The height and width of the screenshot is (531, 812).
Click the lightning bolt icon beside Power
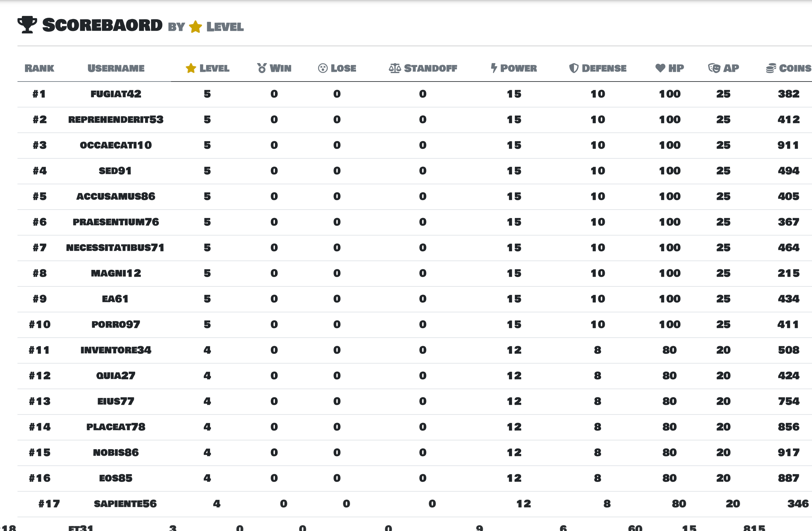click(494, 68)
